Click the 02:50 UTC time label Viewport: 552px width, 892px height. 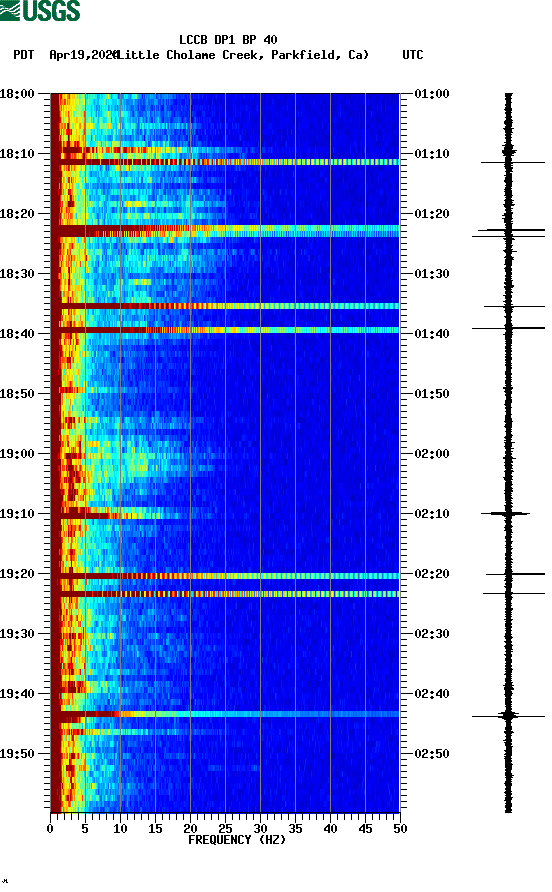[432, 754]
